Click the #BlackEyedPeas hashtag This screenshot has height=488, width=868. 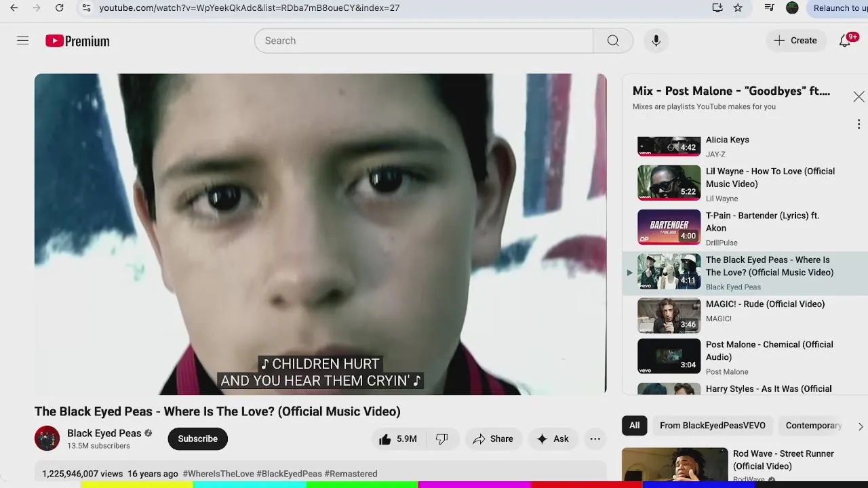(289, 474)
